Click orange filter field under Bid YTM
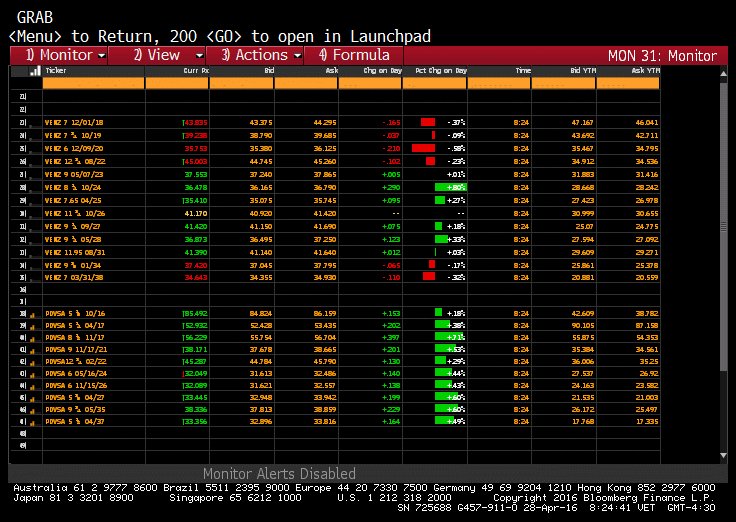Screen dimensions: 736x522 pos(564,84)
